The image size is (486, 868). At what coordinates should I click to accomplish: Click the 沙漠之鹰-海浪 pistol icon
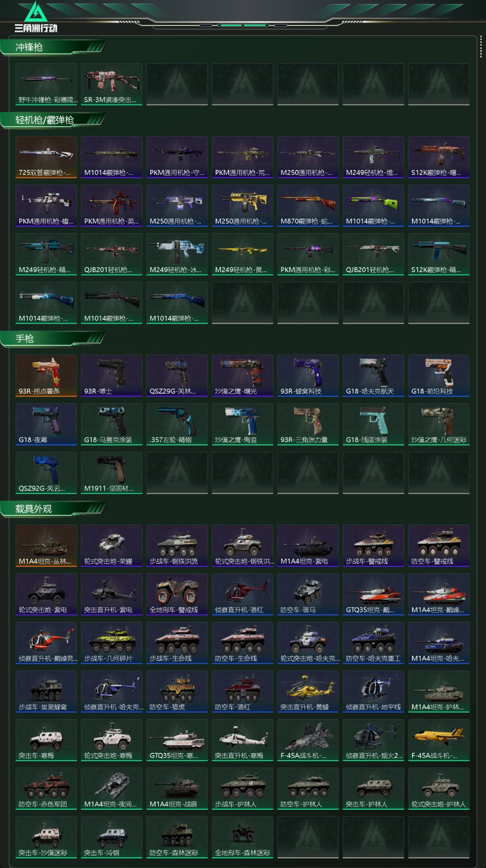click(243, 424)
